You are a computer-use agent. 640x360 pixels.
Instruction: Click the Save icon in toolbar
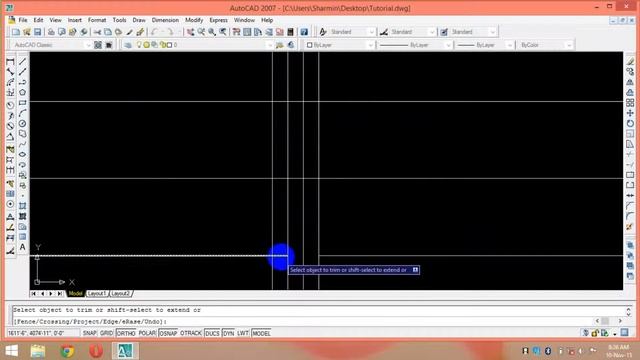coord(37,32)
